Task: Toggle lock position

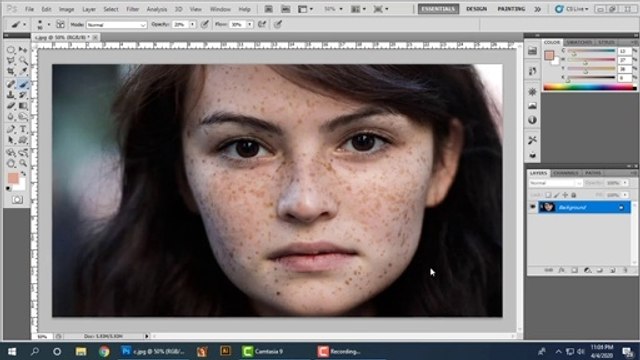Action: (565, 195)
